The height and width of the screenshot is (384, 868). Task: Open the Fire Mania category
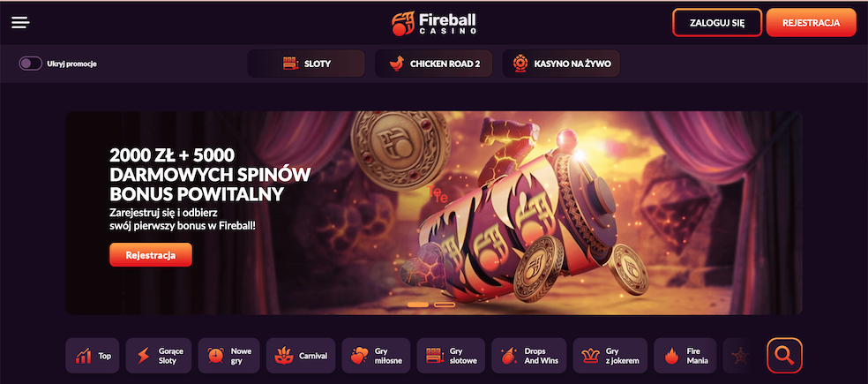[685, 356]
